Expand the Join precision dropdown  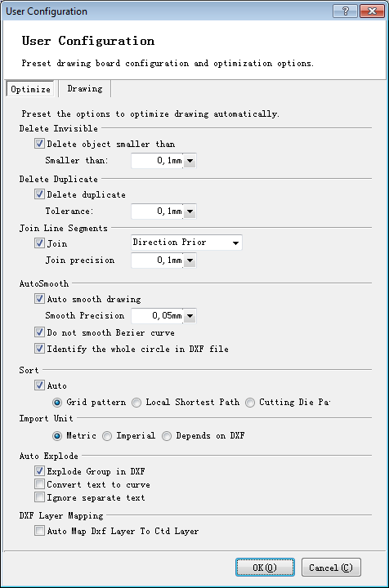tap(190, 261)
